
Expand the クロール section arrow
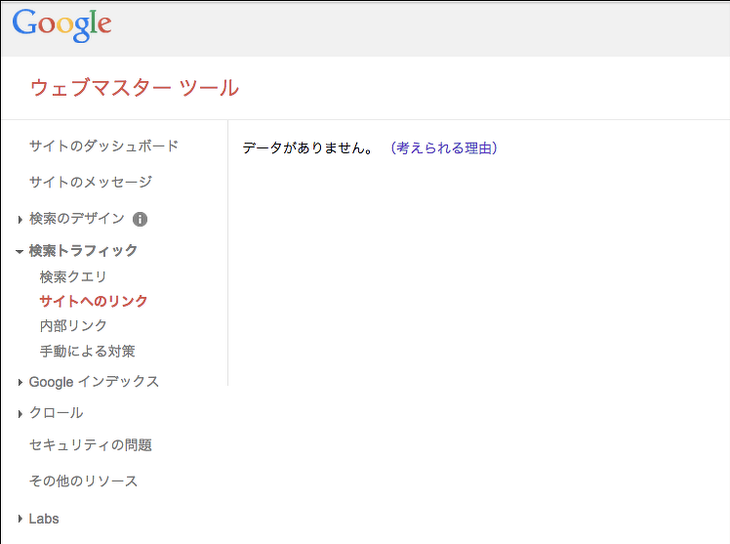point(20,414)
